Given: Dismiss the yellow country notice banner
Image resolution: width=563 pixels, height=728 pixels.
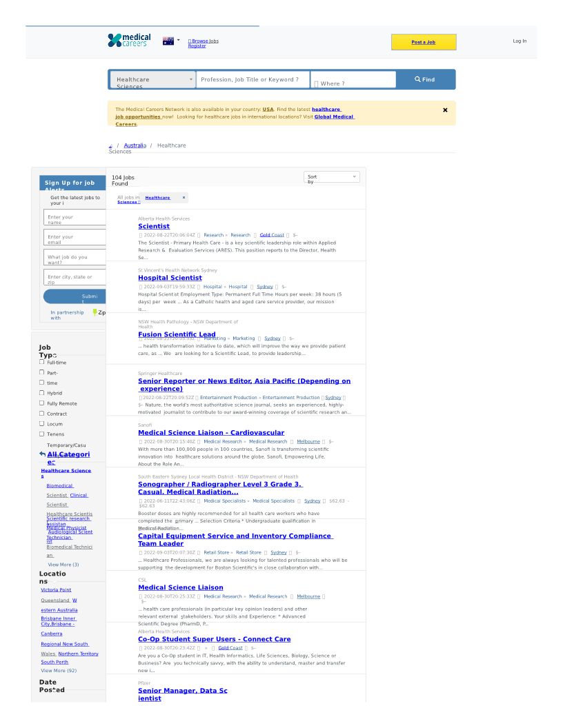Looking at the screenshot, I should (x=445, y=110).
